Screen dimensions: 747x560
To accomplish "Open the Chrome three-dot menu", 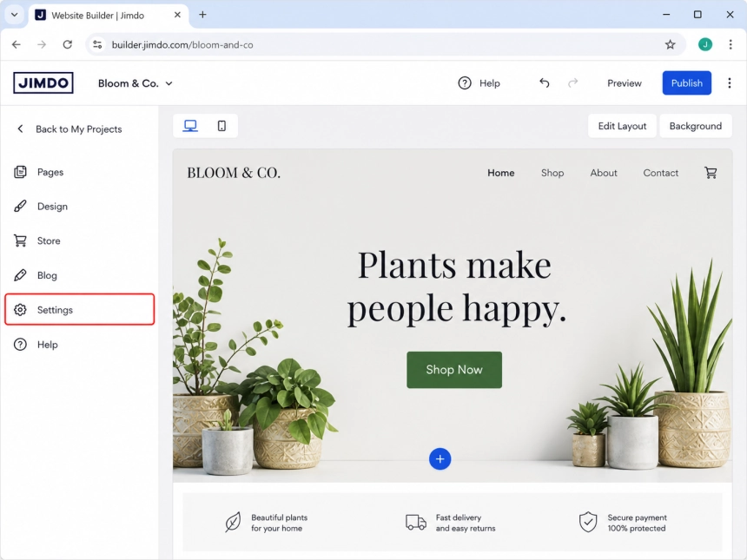I will coord(730,45).
